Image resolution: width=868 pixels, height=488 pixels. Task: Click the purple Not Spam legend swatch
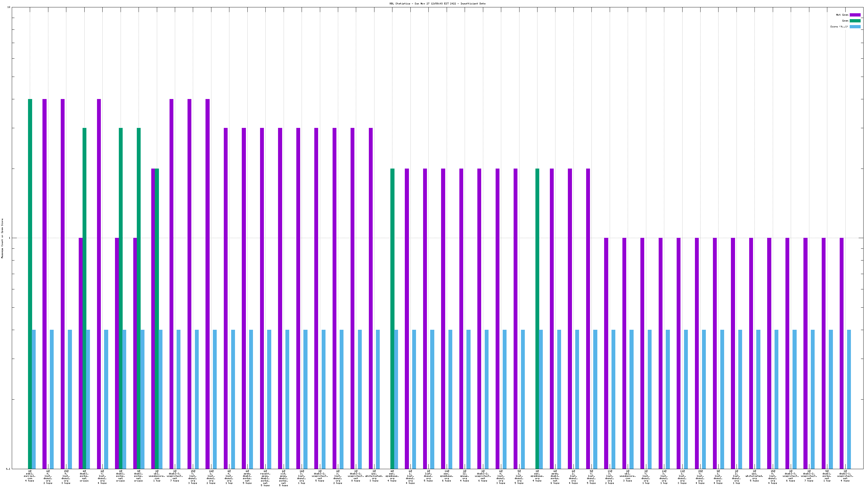coord(855,15)
